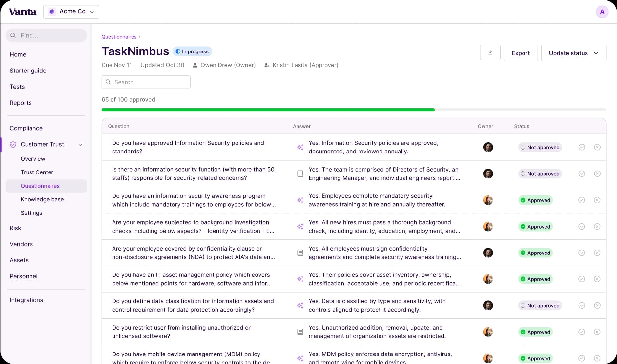Toggle approval checkmark for MDM policy row
Screen dimensions: 617x364
582,358
